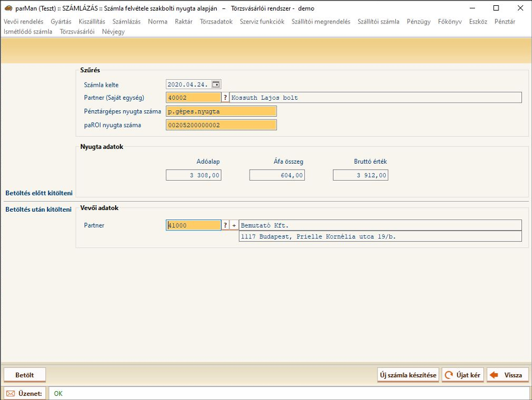Open the Ismétlődő számla menu

click(28, 32)
